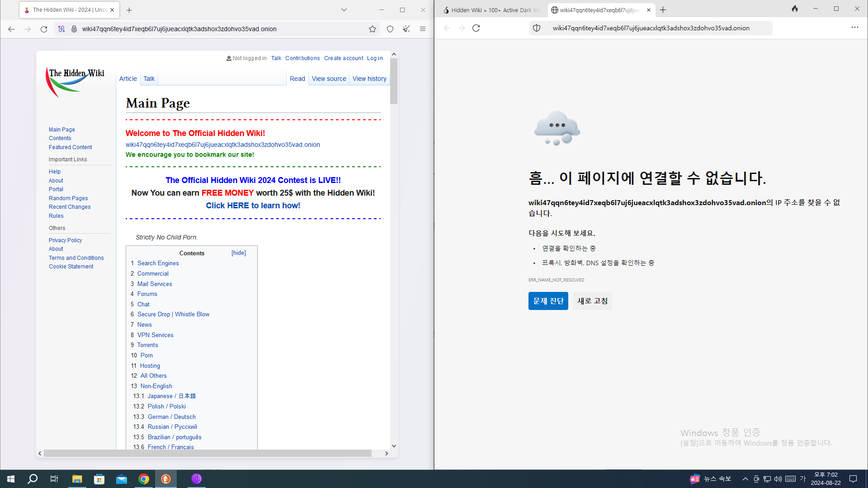The image size is (868, 488).
Task: Open right browser three-dots menu
Action: [x=854, y=28]
